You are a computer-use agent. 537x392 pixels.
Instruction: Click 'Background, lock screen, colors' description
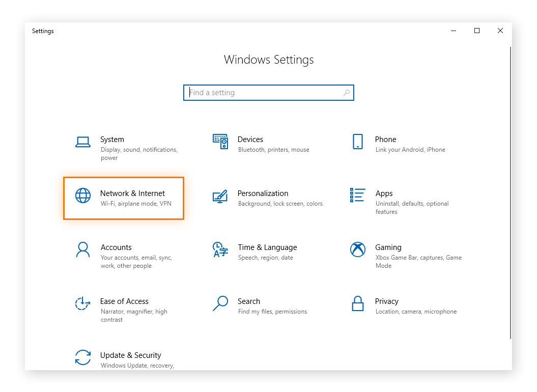pos(280,204)
